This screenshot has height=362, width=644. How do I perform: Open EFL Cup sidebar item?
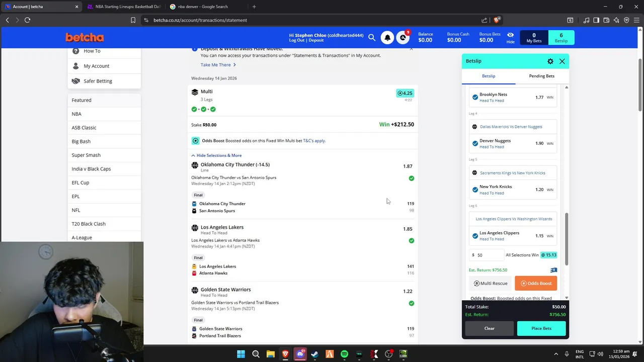[104, 183]
